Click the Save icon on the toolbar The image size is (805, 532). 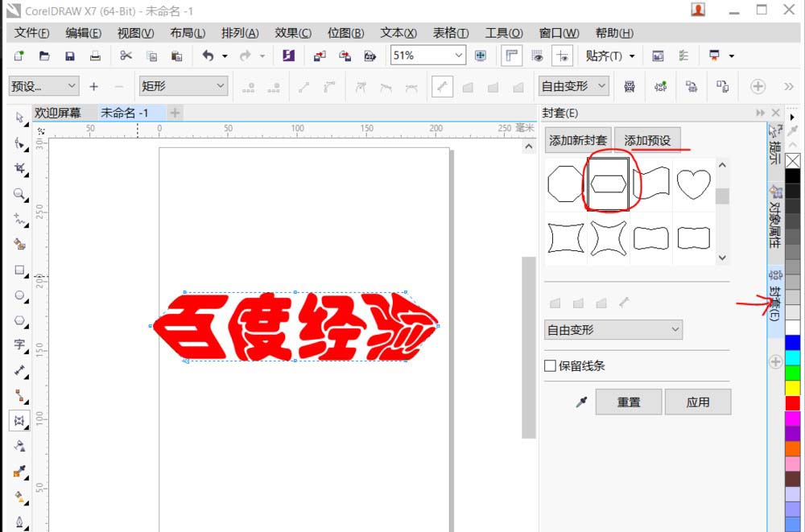click(x=70, y=56)
